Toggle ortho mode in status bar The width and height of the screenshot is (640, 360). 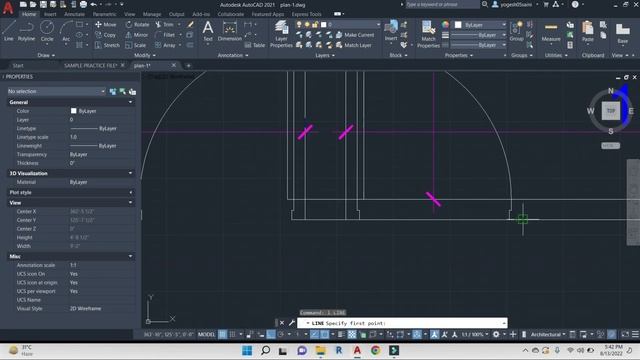(271, 334)
